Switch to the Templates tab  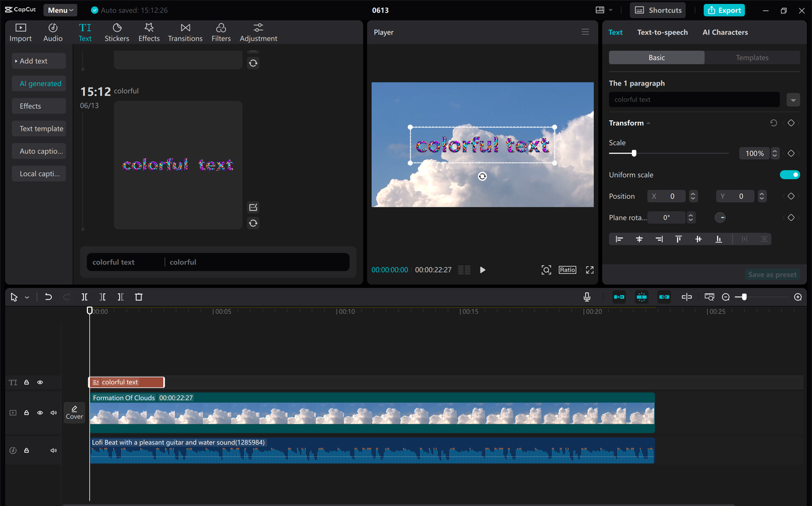(752, 57)
